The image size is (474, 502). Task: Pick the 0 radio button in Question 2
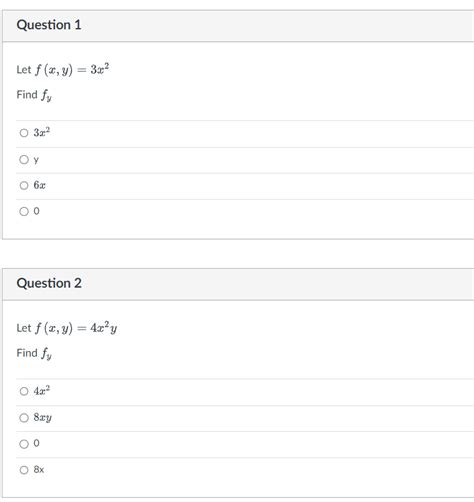[24, 444]
